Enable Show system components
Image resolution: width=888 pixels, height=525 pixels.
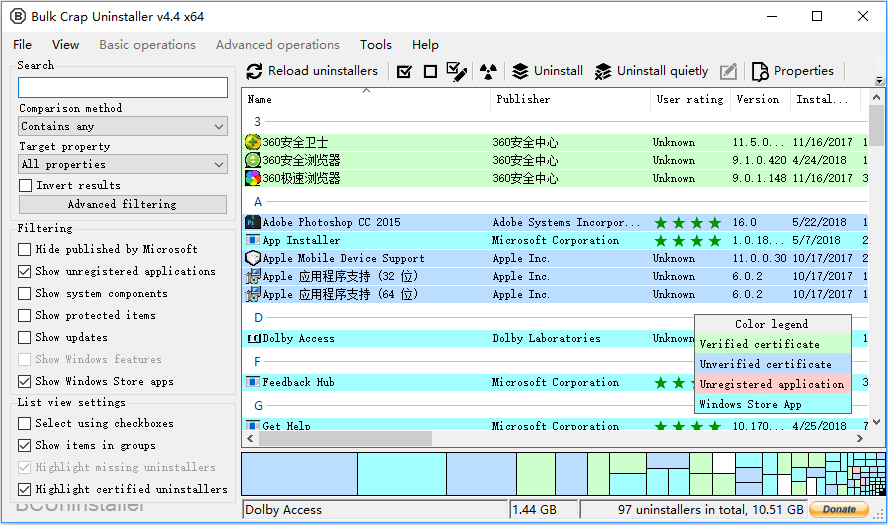click(24, 293)
